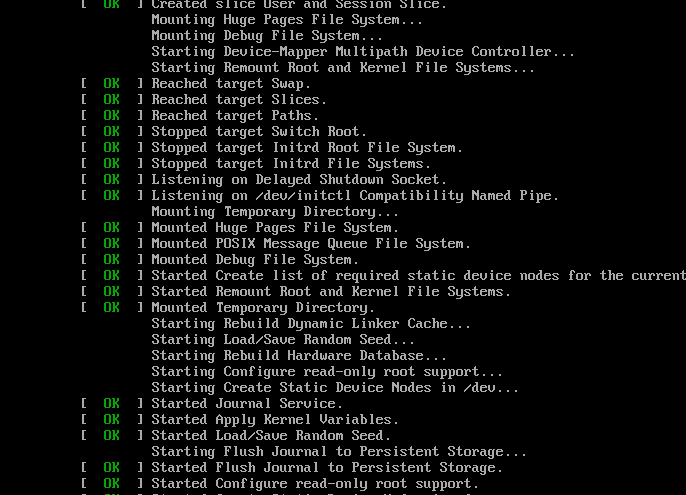Select the "Reached target Paths" line
Image resolution: width=686 pixels, height=495 pixels.
[235, 116]
